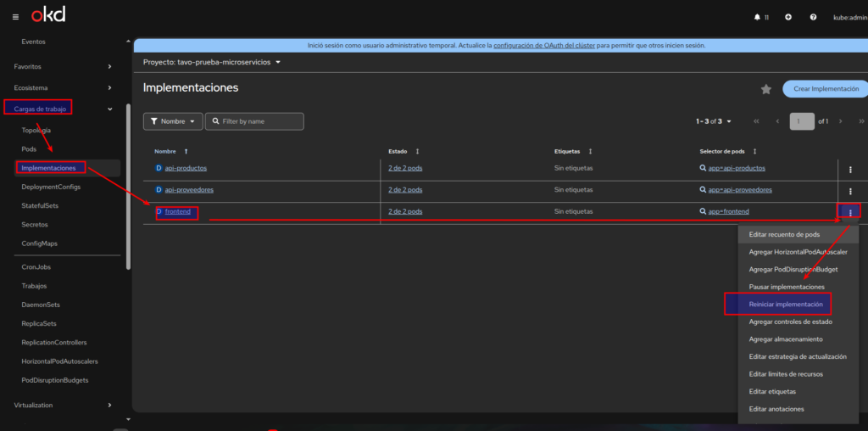Viewport: 868px width, 431px height.
Task: Open kebab menu for api-productos row
Action: coord(850,169)
